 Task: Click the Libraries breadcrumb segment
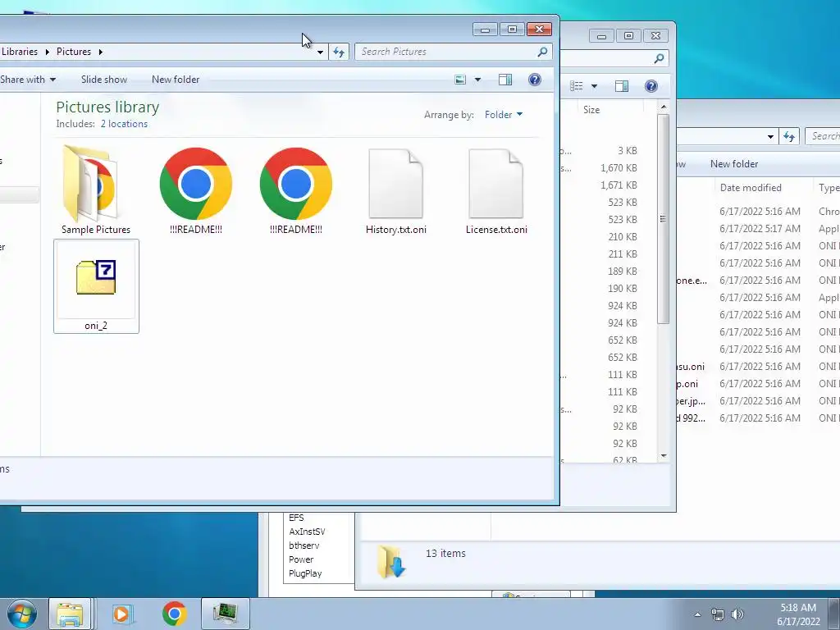point(20,52)
